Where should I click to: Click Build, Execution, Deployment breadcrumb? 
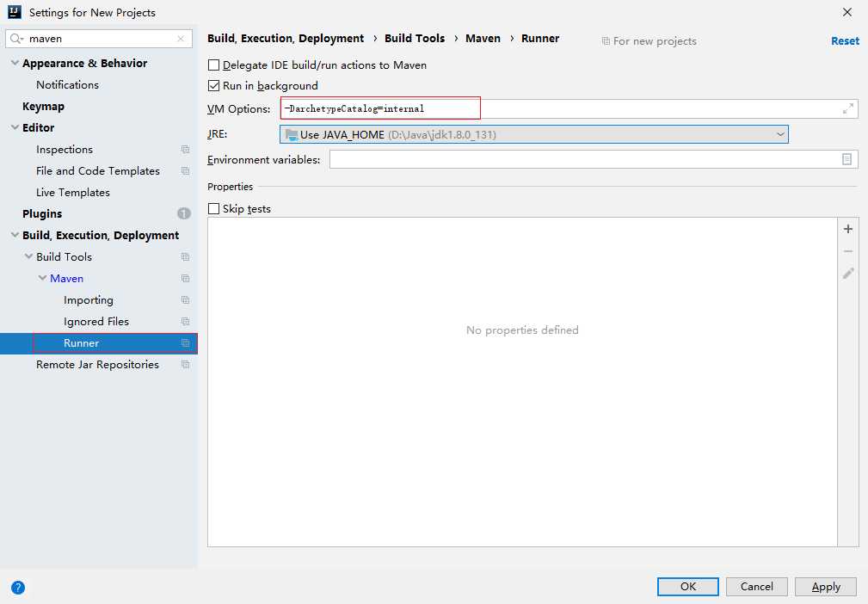coord(286,38)
